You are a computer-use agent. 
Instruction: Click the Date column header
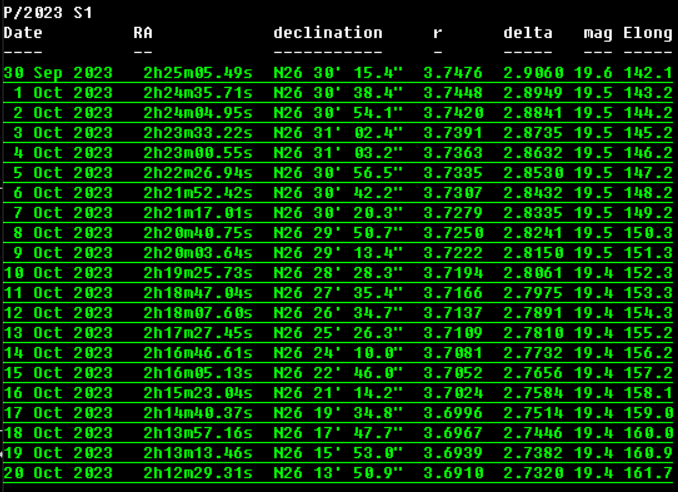[x=23, y=32]
